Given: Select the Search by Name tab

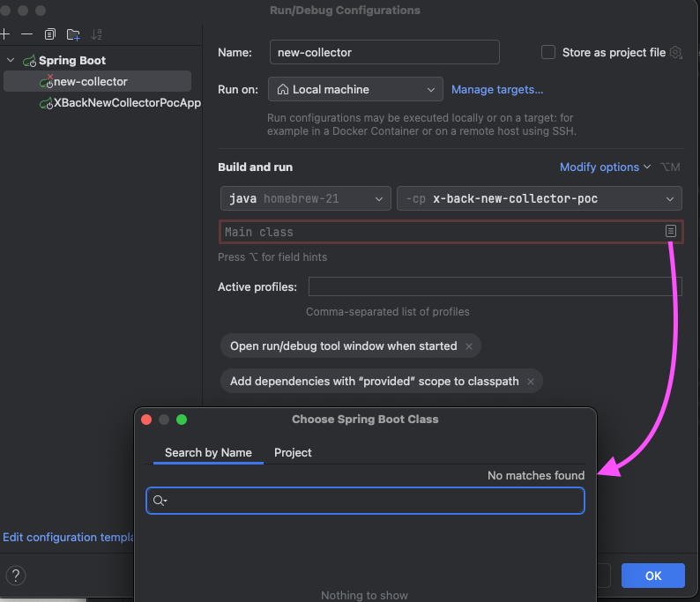Looking at the screenshot, I should pyautogui.click(x=208, y=452).
